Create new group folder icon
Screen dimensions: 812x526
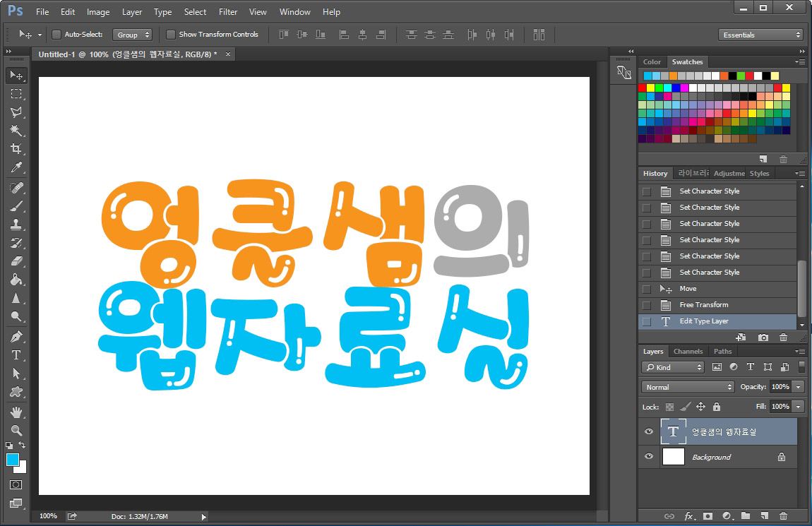click(x=746, y=516)
